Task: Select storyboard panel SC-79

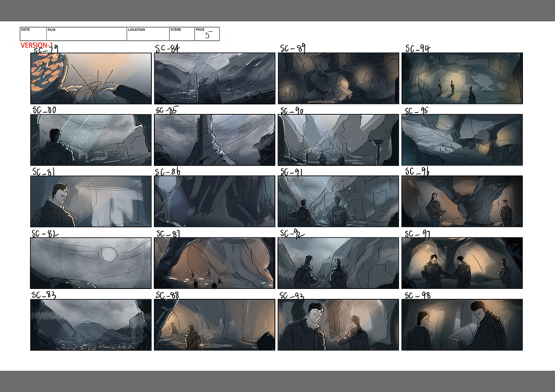Action: coord(91,78)
